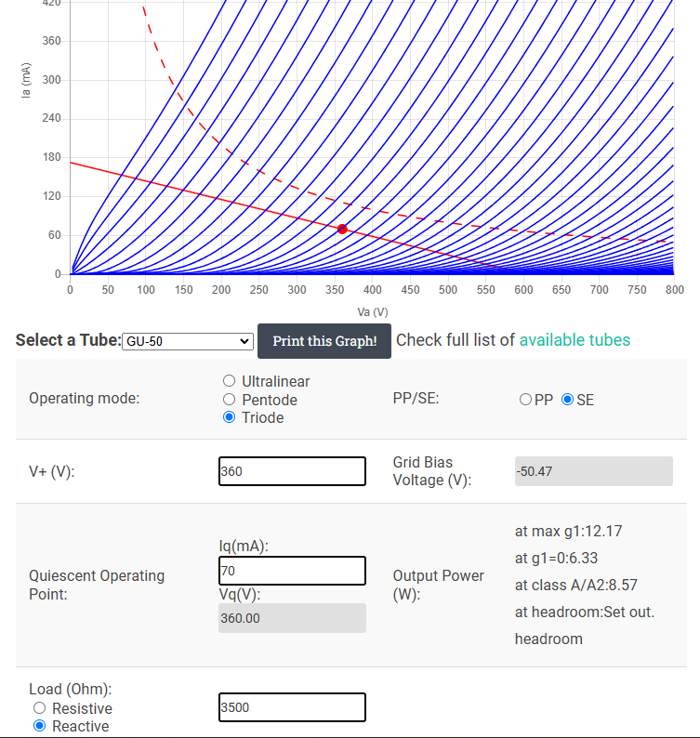Click the Set out. headroom text

(x=585, y=626)
